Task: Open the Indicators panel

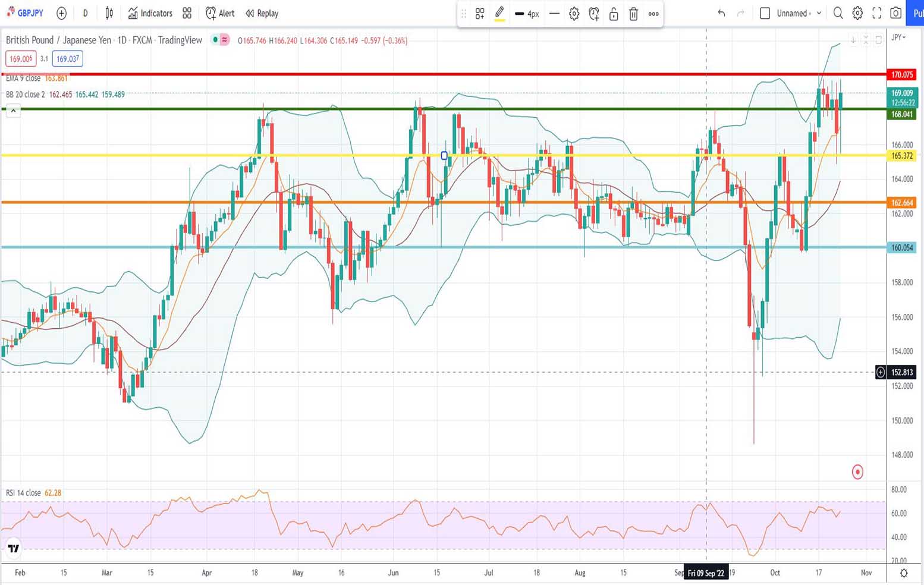Action: coord(150,13)
